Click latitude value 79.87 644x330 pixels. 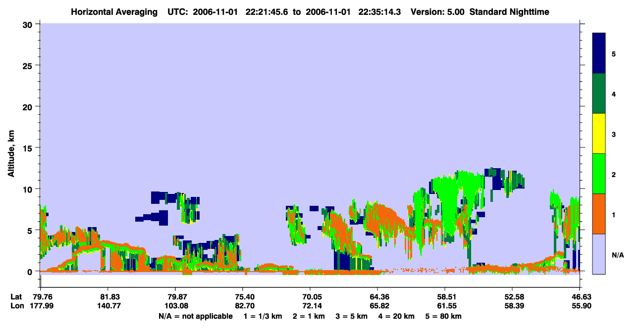(175, 296)
